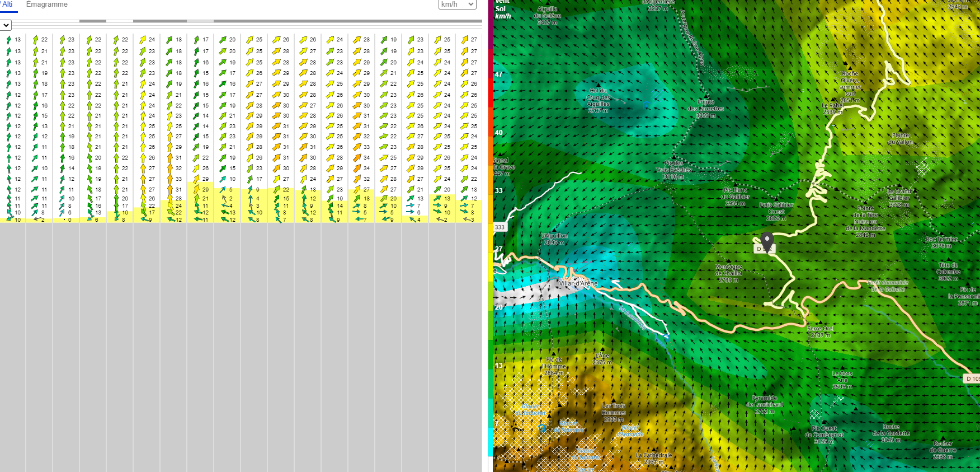
Task: Click the Forêt domaniale de la Guisane label
Action: 888,286
